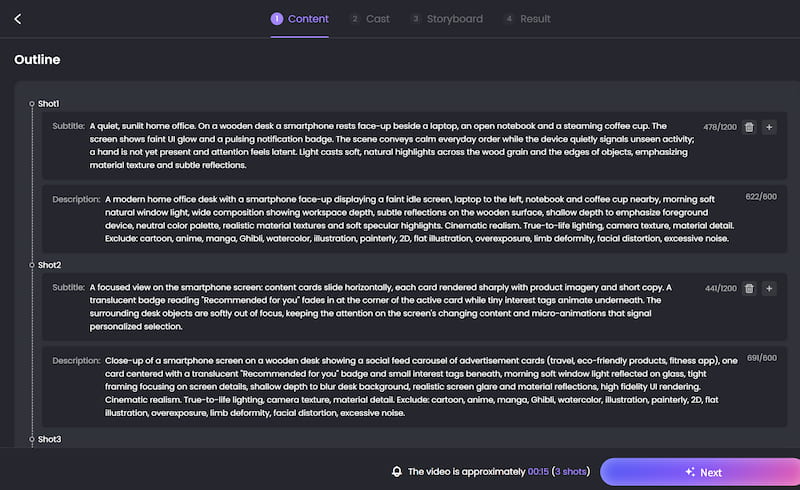The width and height of the screenshot is (800, 490).
Task: Switch to the Storyboard step tab
Action: pos(447,19)
